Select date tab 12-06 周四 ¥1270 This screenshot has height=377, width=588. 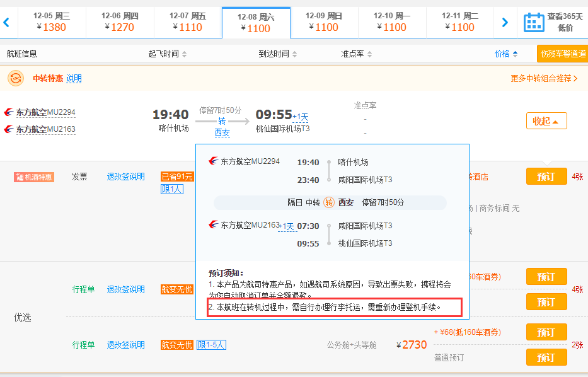click(120, 22)
